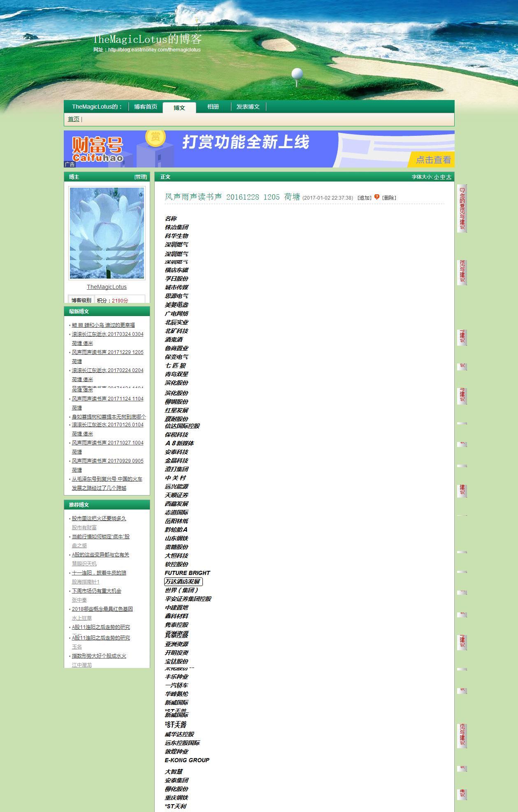
Task: Open the feedback '您的意见与建议' side tab
Action: point(462,208)
